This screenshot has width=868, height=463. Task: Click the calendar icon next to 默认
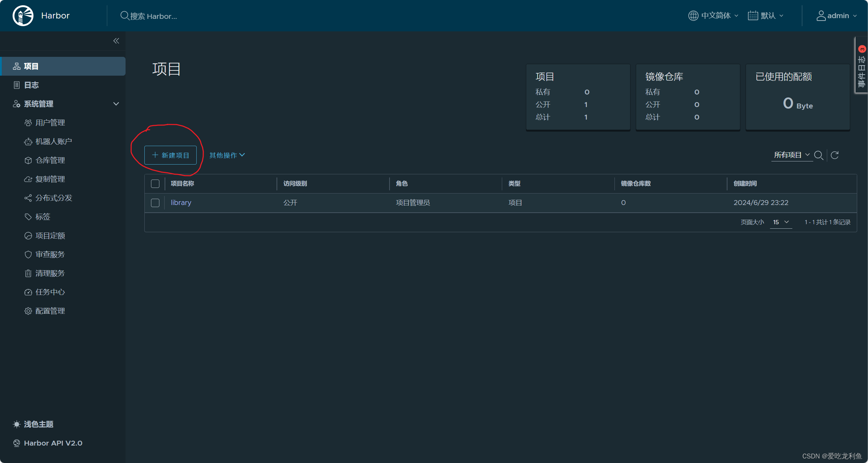coord(753,16)
